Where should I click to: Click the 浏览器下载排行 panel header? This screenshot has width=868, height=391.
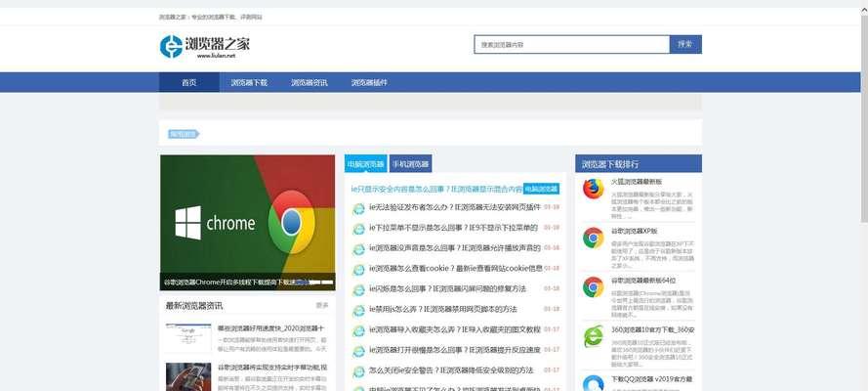[639, 164]
